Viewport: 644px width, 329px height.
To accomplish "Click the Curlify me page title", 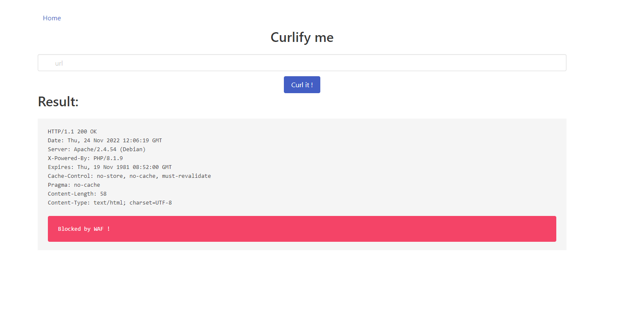I will 302,37.
